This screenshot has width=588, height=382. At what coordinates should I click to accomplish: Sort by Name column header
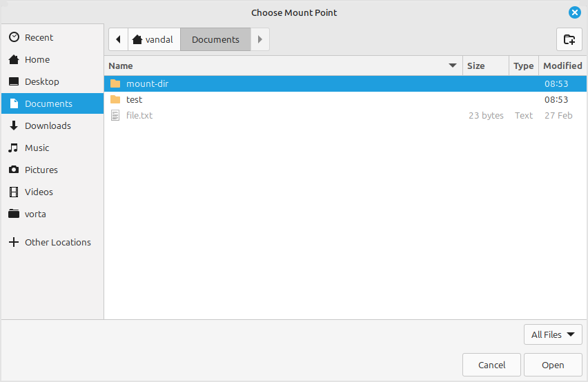(x=276, y=66)
